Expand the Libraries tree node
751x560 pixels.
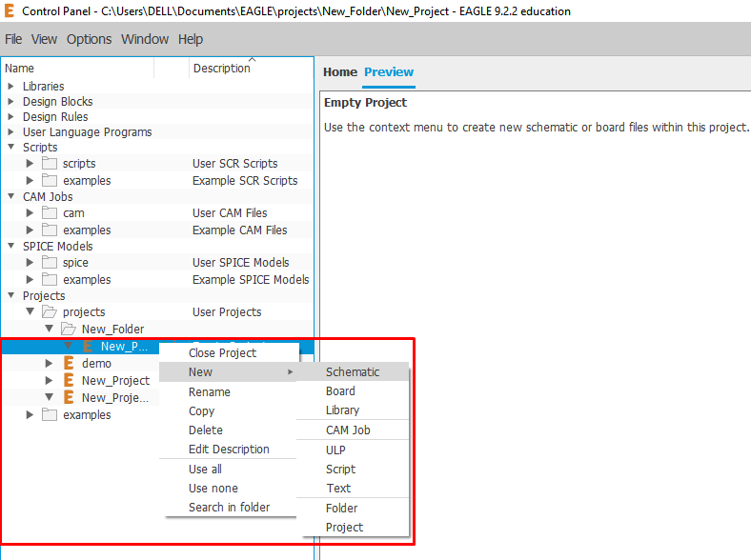[x=11, y=86]
